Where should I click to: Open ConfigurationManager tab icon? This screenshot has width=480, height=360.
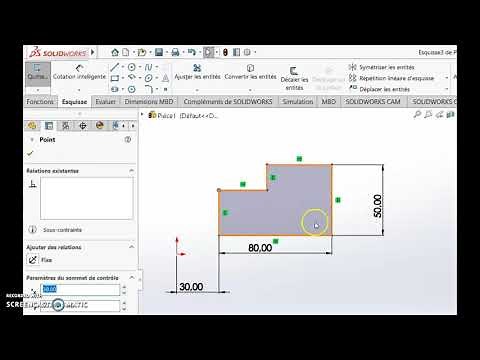pyautogui.click(x=66, y=126)
